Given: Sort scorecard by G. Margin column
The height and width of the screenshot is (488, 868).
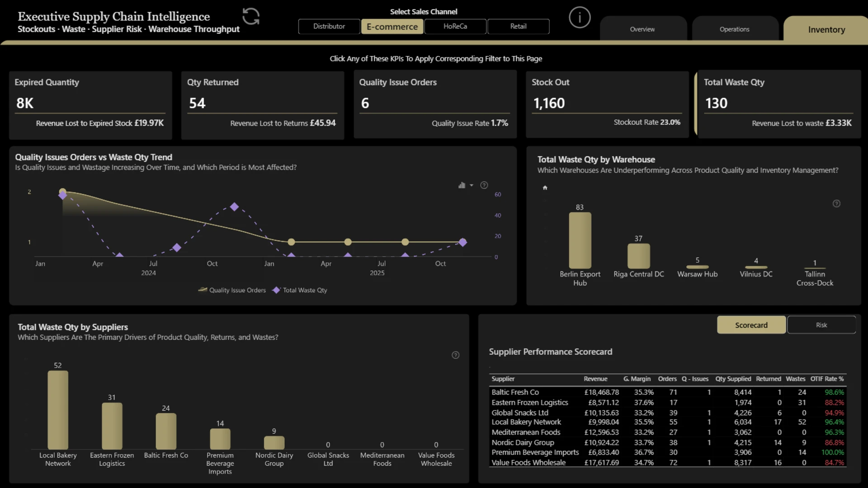Looking at the screenshot, I should pos(637,379).
